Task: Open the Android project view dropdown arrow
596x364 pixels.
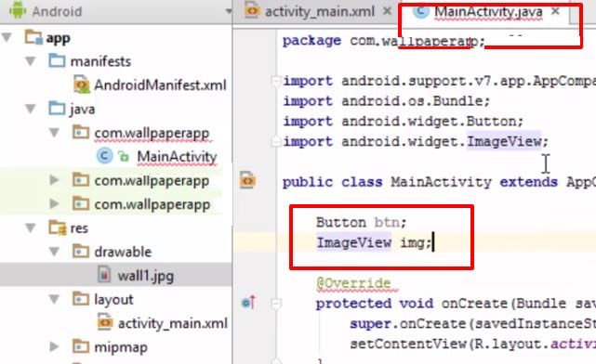Action: pos(229,11)
